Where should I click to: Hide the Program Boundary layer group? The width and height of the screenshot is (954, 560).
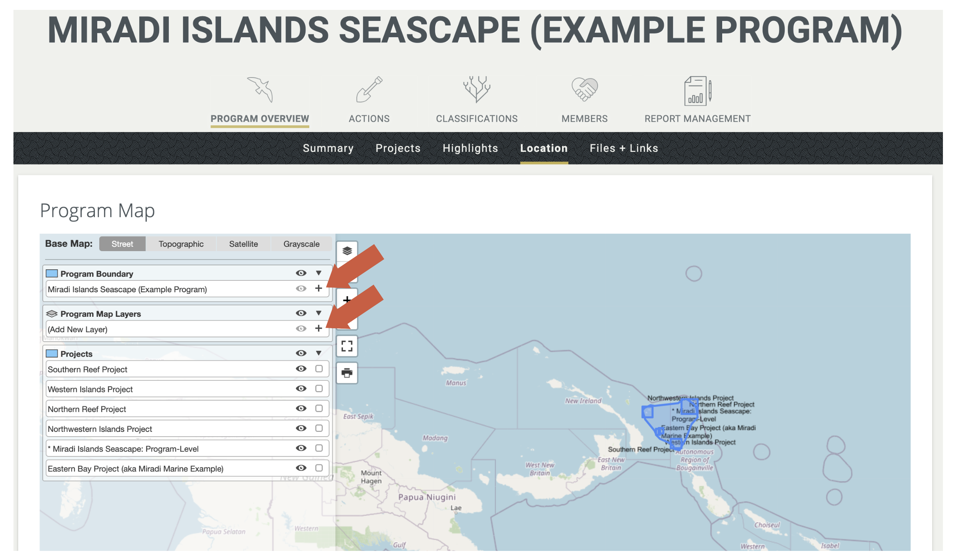click(301, 273)
